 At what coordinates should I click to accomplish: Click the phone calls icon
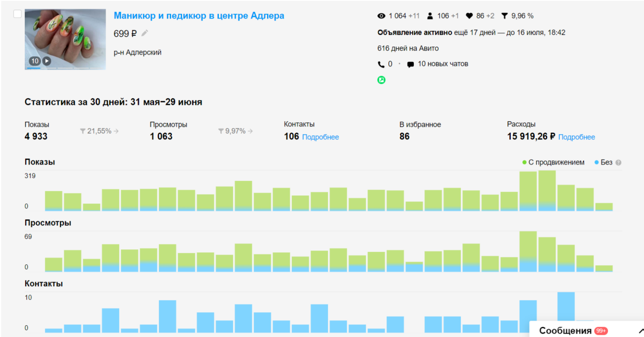381,64
